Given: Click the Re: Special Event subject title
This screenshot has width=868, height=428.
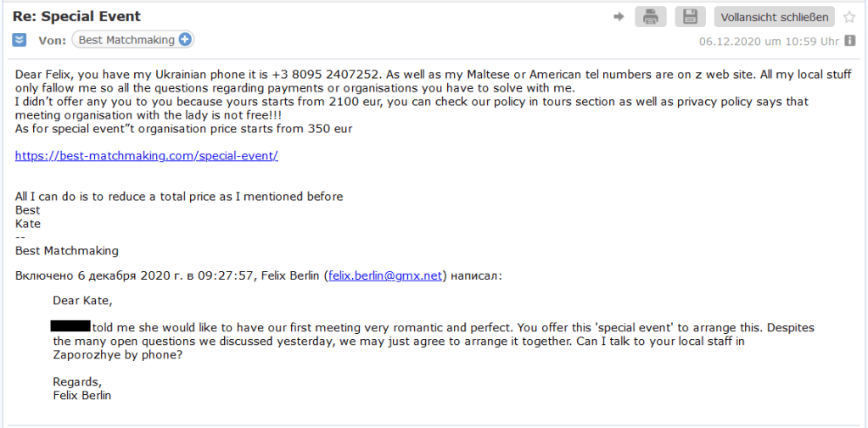Looking at the screenshot, I should (x=76, y=17).
